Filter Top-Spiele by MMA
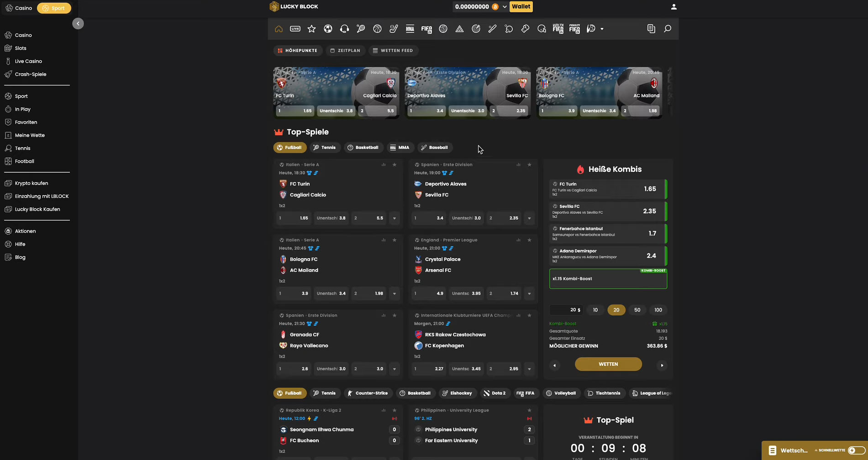Screen dimensions: 868x460 pos(400,148)
